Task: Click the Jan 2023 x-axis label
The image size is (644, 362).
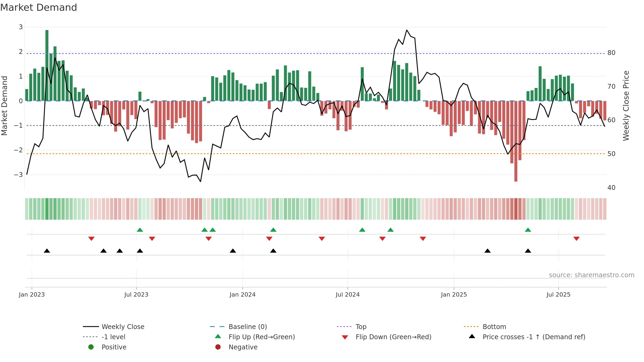Action: pos(32,294)
